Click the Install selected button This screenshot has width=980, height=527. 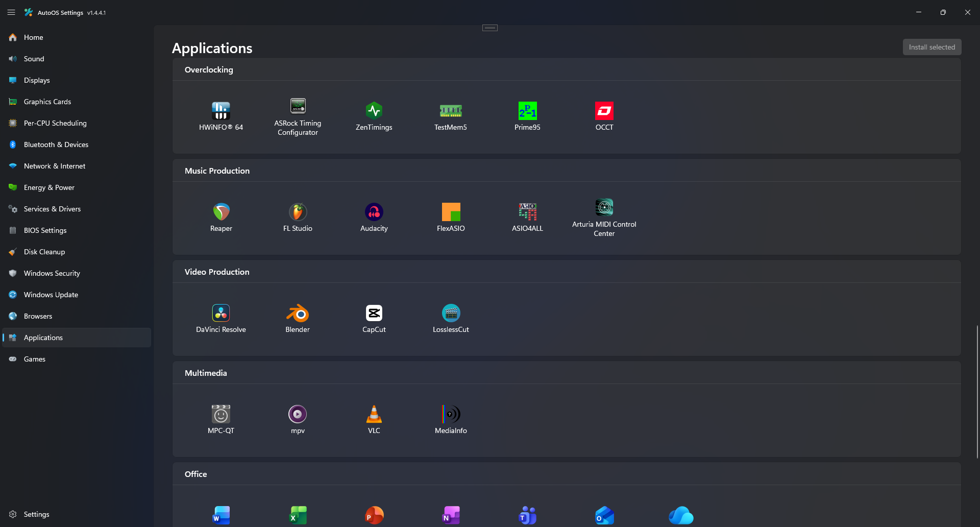pyautogui.click(x=932, y=47)
